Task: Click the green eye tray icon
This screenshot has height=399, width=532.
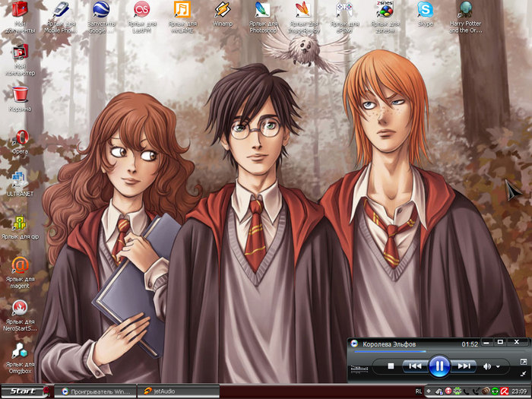Action: click(495, 391)
